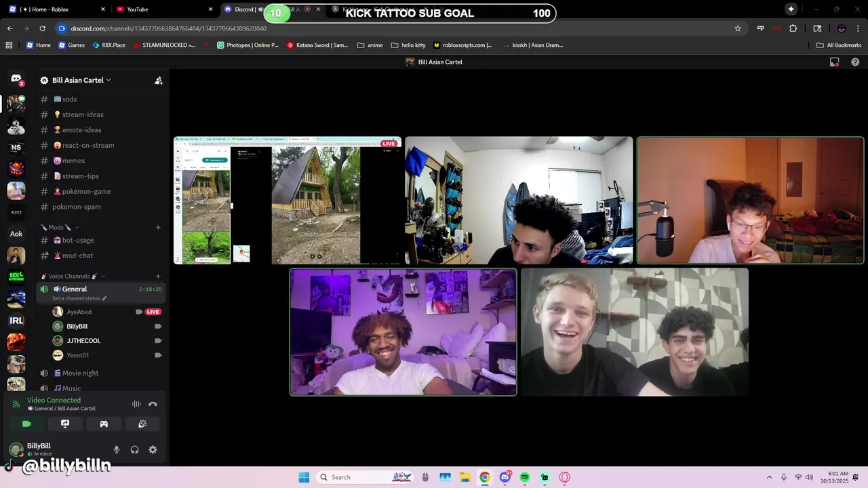
Task: Add a channel to Mods category
Action: click(x=158, y=228)
